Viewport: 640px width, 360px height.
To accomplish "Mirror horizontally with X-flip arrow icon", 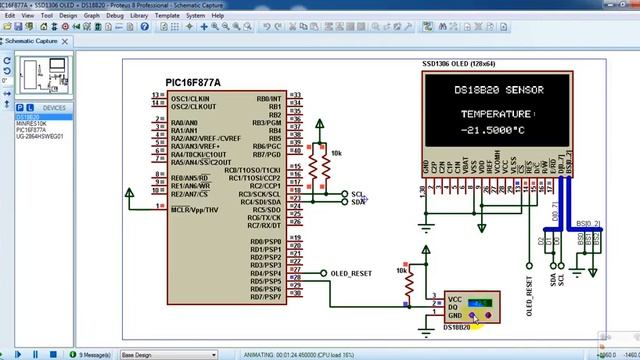I will point(7,93).
